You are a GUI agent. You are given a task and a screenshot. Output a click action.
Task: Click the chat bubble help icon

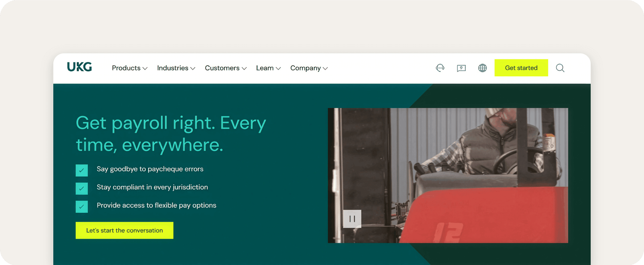point(461,68)
